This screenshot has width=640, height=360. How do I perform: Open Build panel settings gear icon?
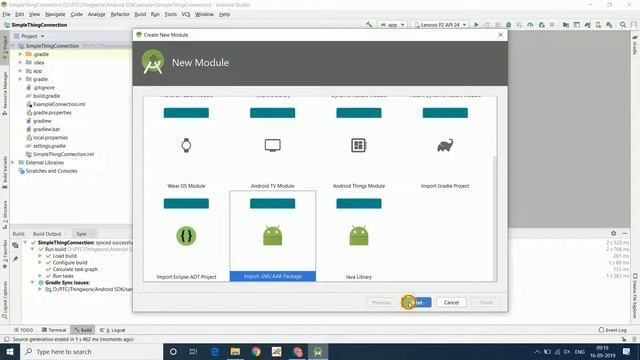(x=613, y=233)
